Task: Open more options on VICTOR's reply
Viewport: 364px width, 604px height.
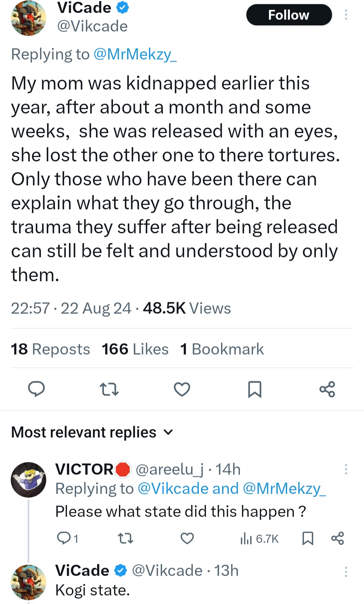Action: click(346, 469)
